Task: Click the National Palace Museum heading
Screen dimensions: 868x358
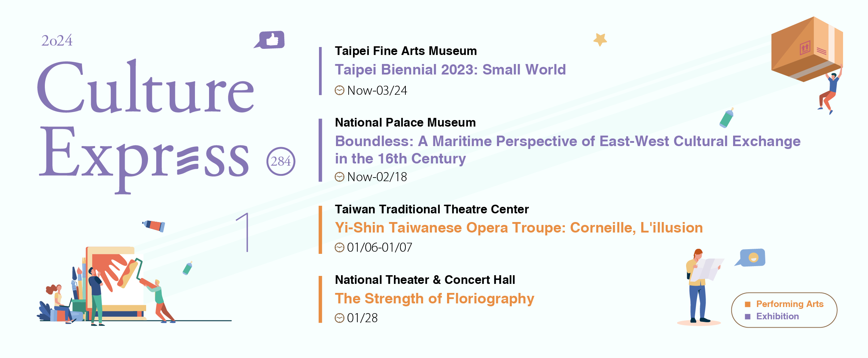Action: point(405,123)
